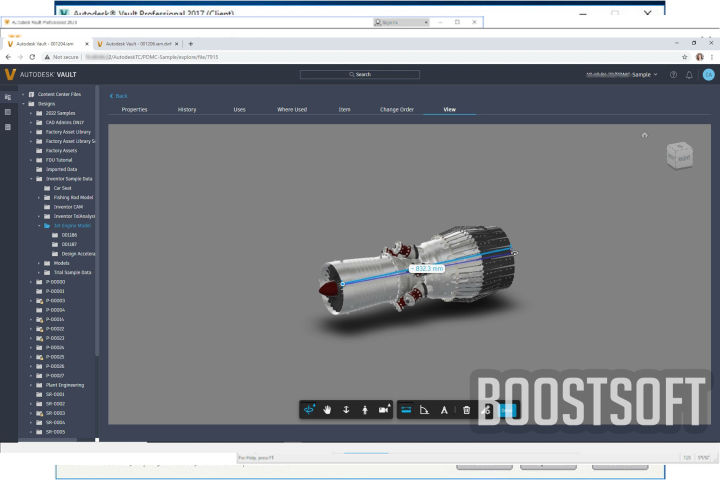720x480 pixels.
Task: Open notifications bell icon
Action: (689, 75)
